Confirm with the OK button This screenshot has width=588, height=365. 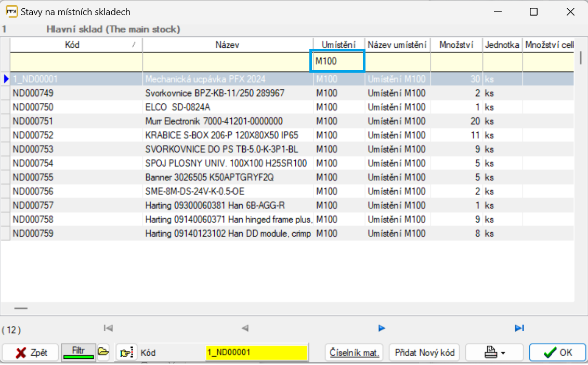pos(557,353)
